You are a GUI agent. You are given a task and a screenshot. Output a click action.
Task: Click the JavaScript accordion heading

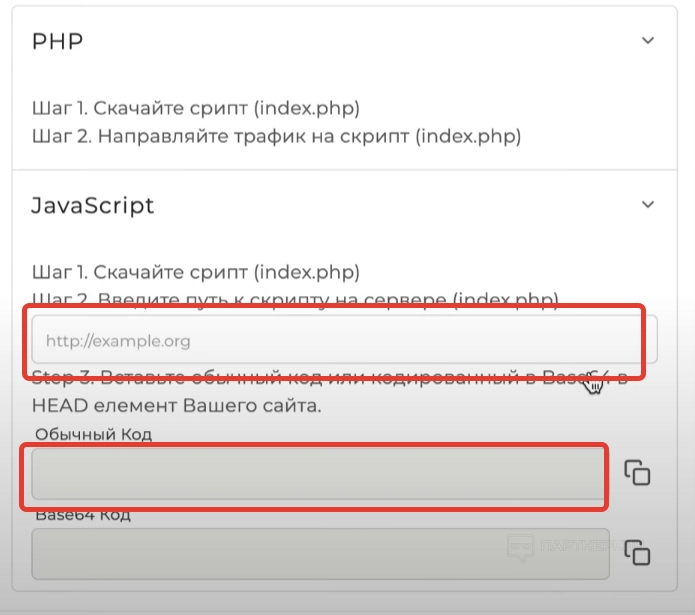point(93,205)
